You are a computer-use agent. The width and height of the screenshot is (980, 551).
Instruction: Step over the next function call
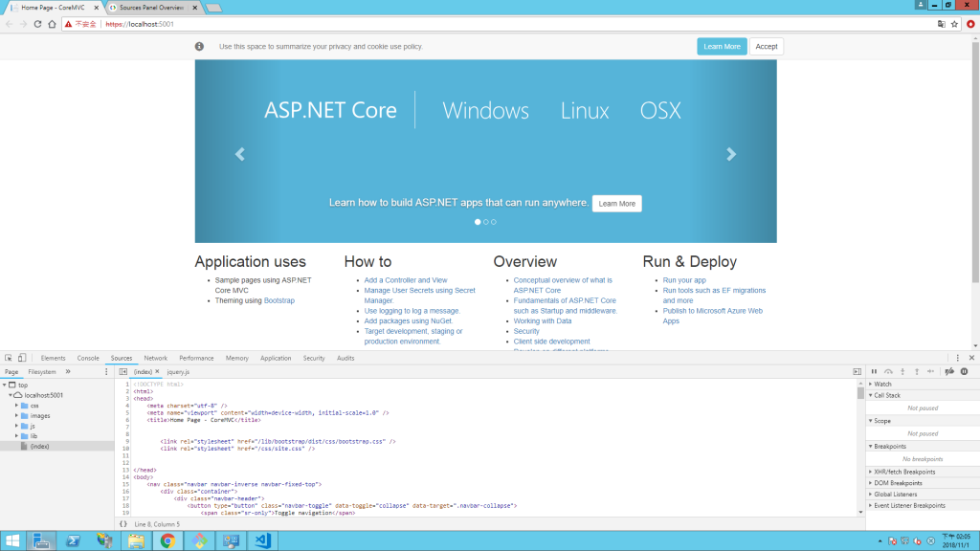point(888,372)
